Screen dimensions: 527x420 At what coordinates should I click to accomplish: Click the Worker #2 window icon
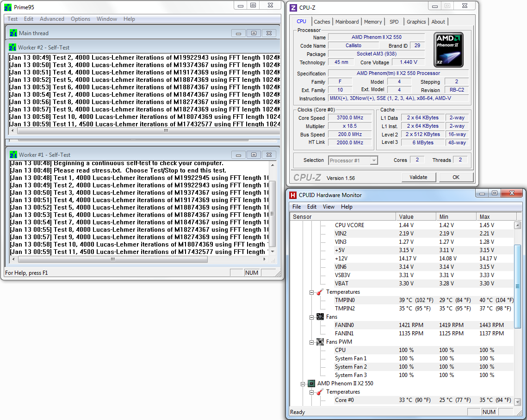pyautogui.click(x=13, y=47)
